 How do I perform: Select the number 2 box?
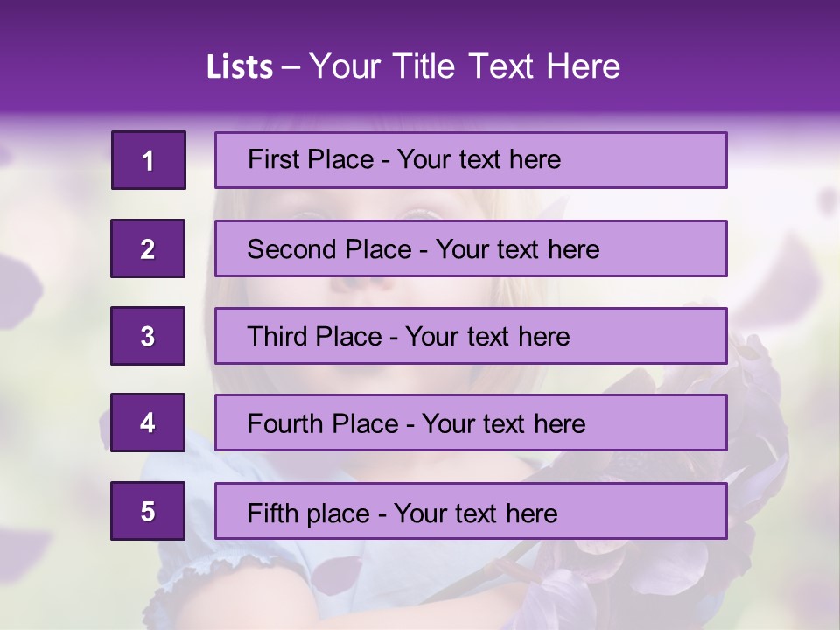pos(148,248)
